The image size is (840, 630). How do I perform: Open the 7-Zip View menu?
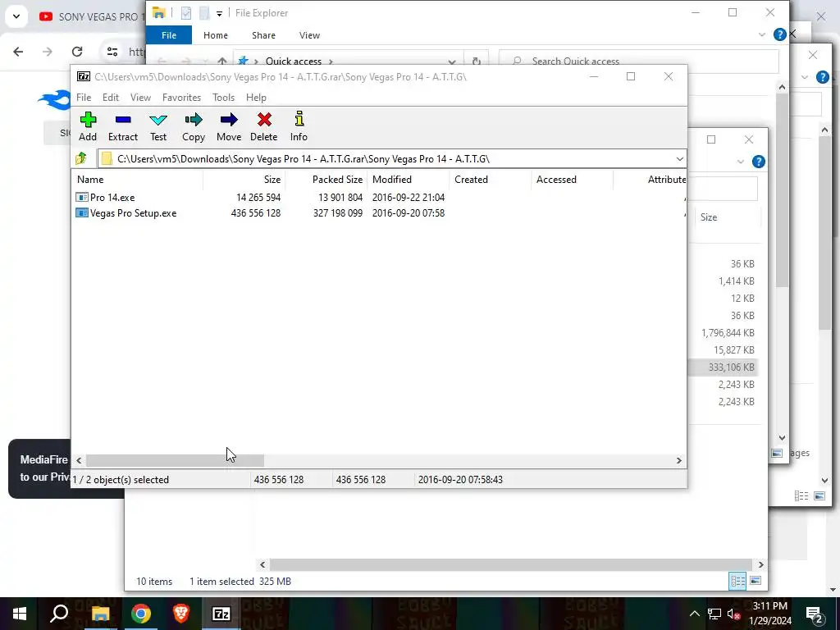point(140,98)
